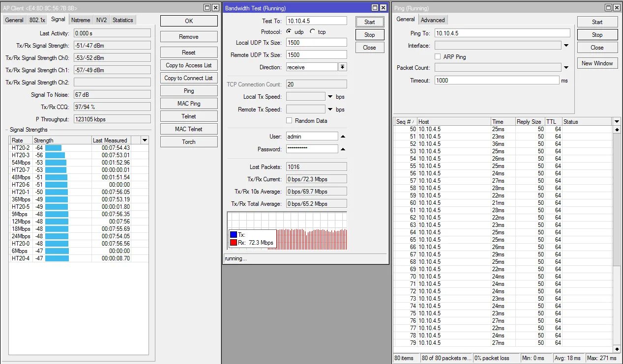Click the Ping list scroll-up arrow
The image size is (623, 364).
617,129
